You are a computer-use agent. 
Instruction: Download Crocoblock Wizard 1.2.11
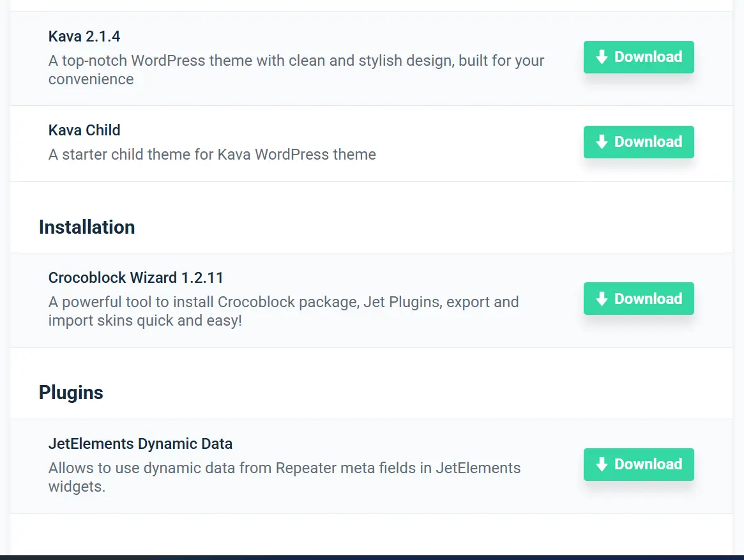[639, 299]
